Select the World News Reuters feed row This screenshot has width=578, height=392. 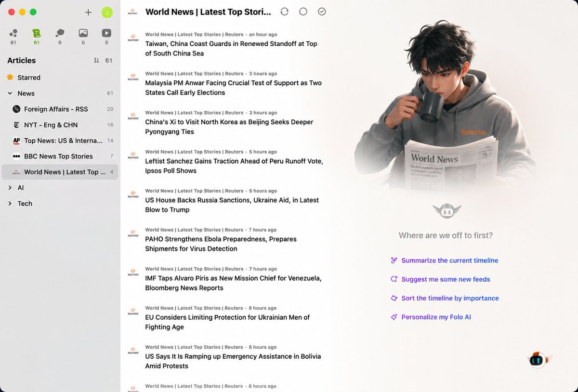click(59, 172)
